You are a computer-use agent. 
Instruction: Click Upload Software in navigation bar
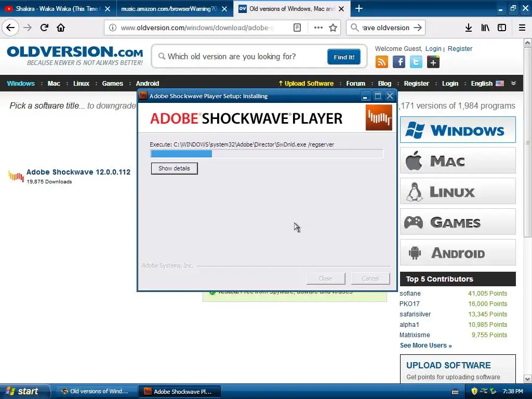(x=306, y=83)
